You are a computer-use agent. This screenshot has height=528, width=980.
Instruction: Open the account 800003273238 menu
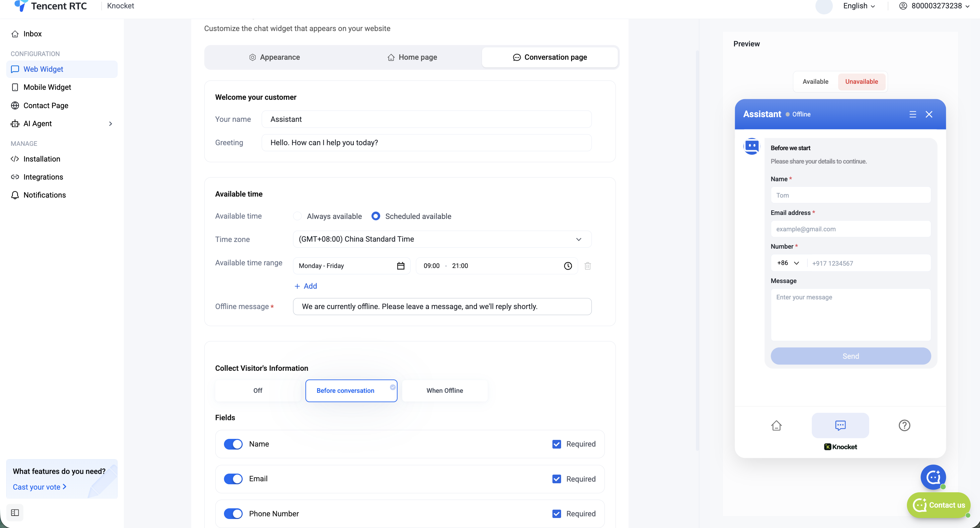pyautogui.click(x=934, y=6)
